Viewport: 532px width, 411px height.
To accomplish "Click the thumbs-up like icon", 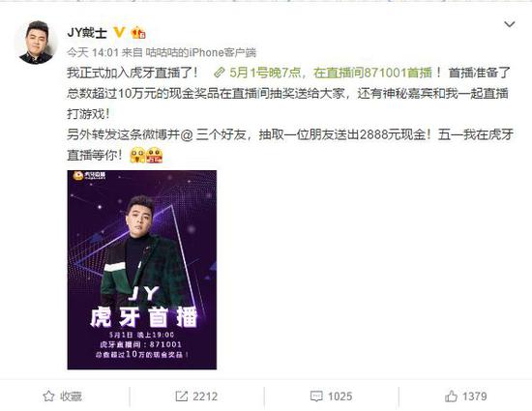I will [451, 396].
